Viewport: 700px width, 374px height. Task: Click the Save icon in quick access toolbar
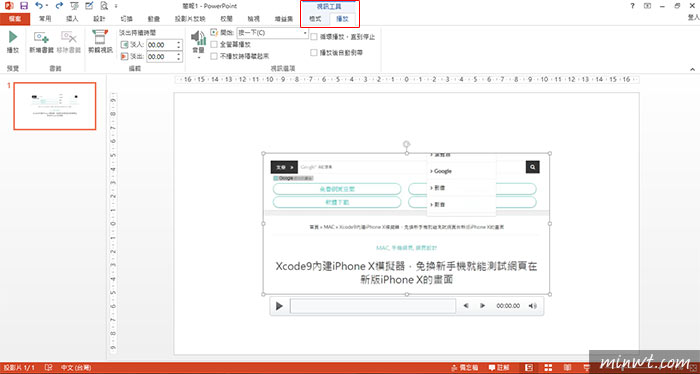click(x=24, y=6)
